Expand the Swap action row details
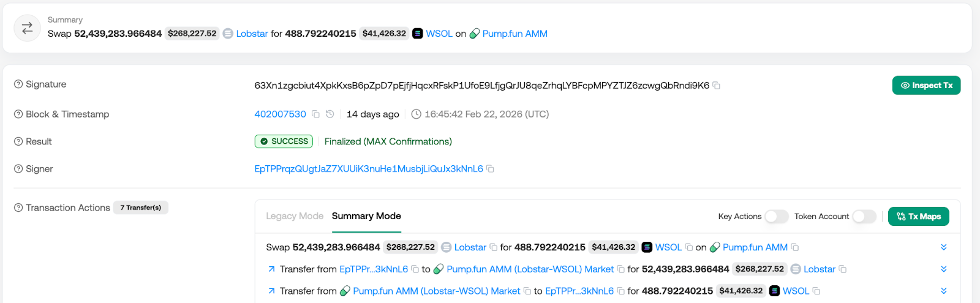Image resolution: width=980 pixels, height=303 pixels. click(943, 247)
